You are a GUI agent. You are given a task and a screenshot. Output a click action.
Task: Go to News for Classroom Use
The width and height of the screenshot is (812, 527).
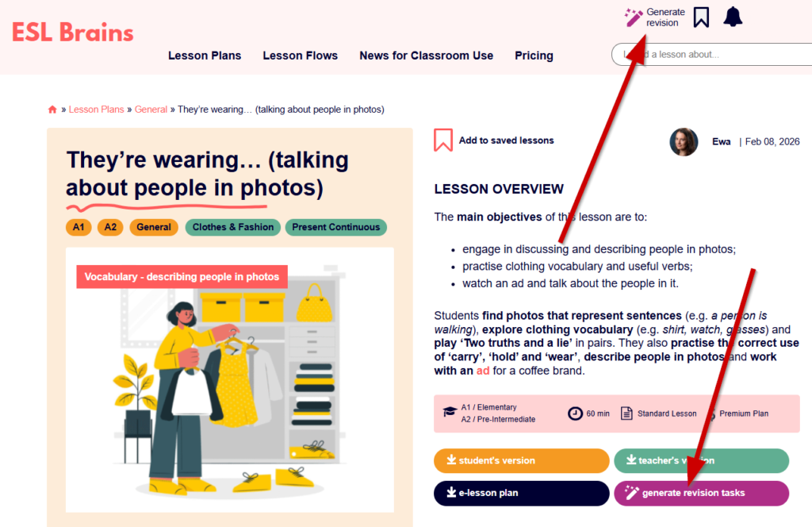(x=426, y=56)
